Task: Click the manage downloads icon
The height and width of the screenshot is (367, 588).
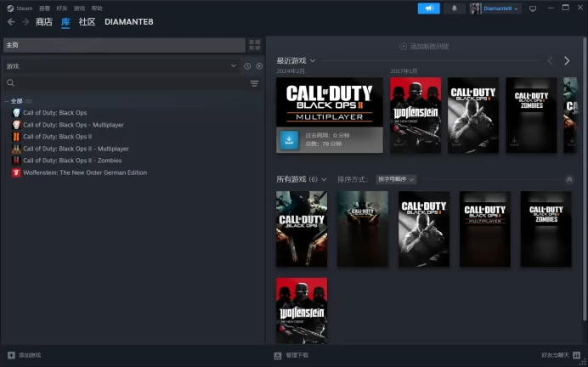Action: (x=278, y=355)
